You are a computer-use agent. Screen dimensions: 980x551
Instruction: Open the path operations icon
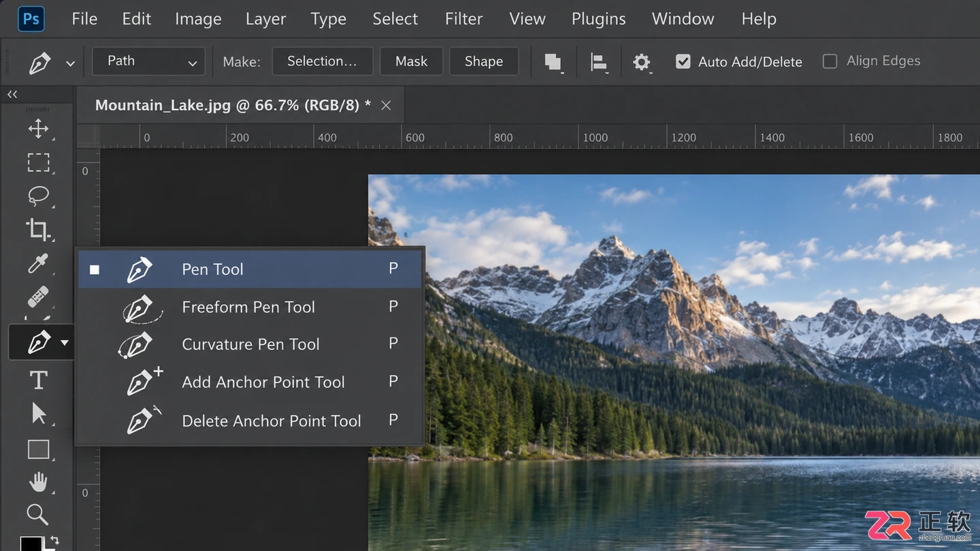click(x=553, y=62)
